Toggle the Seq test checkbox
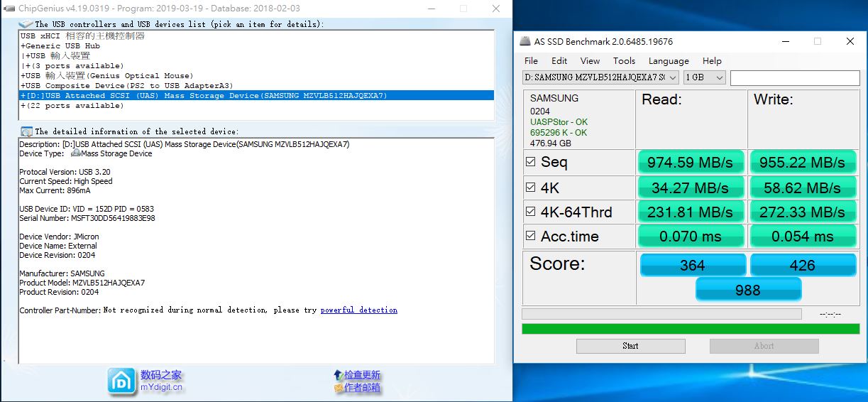Viewport: 868px width, 402px height. (531, 162)
